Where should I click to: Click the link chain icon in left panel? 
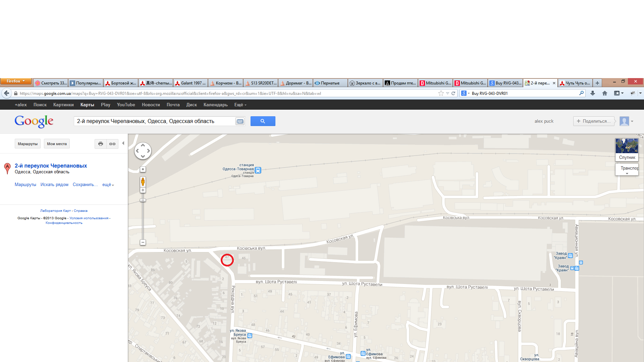pyautogui.click(x=112, y=144)
